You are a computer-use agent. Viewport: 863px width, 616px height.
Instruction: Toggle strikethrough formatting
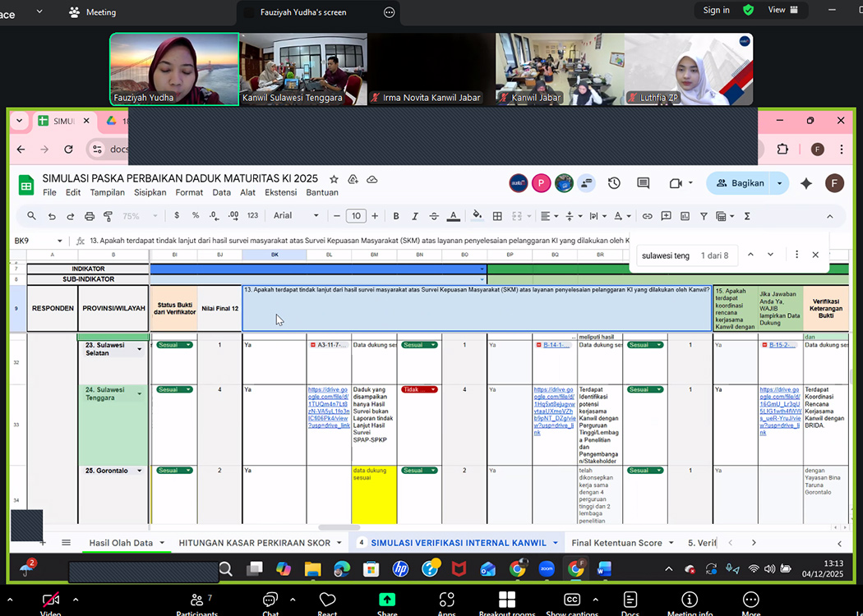pos(434,216)
